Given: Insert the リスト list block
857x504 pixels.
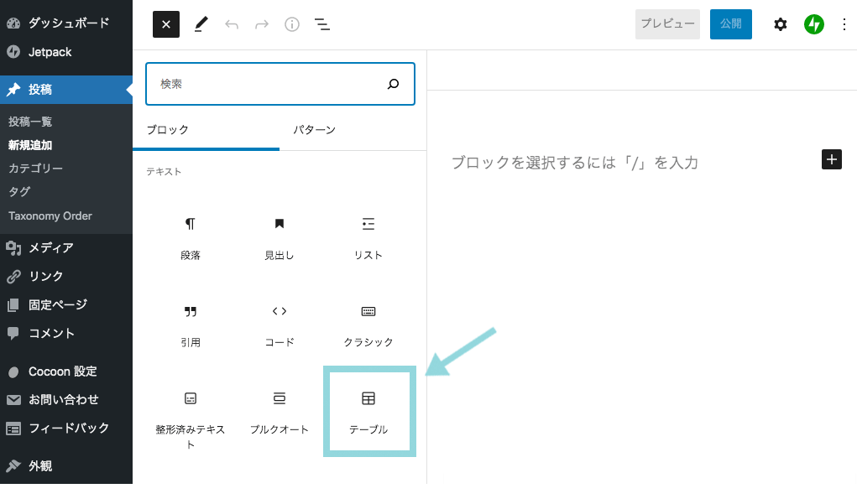Looking at the screenshot, I should click(x=368, y=239).
